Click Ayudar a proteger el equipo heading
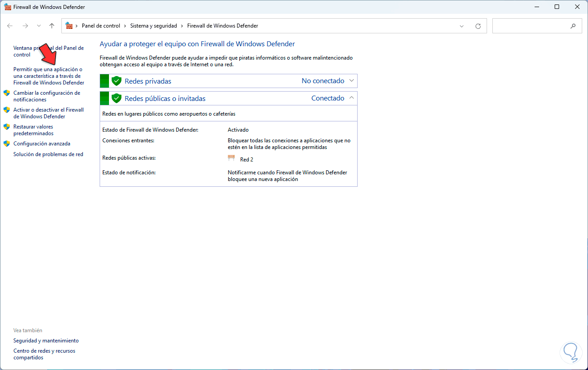The image size is (588, 370). coord(197,44)
